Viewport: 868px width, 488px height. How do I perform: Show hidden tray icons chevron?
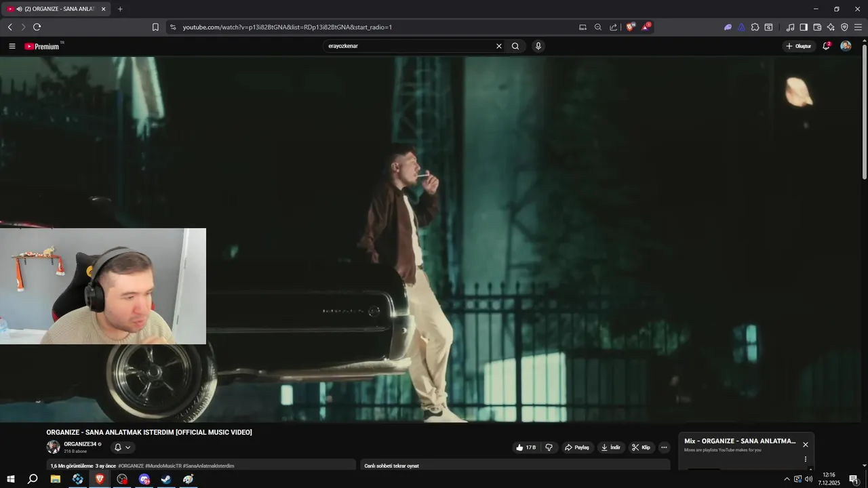pos(787,479)
